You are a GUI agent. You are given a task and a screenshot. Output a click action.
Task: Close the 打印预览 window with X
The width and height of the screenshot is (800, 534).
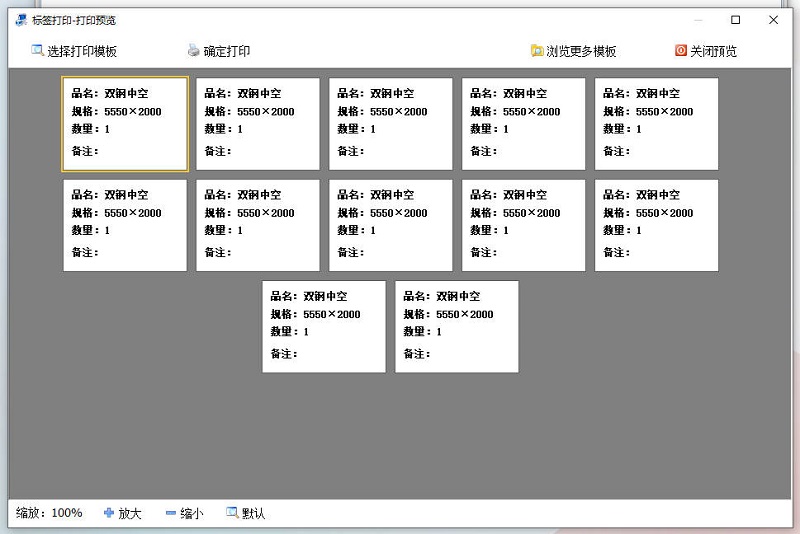point(773,20)
